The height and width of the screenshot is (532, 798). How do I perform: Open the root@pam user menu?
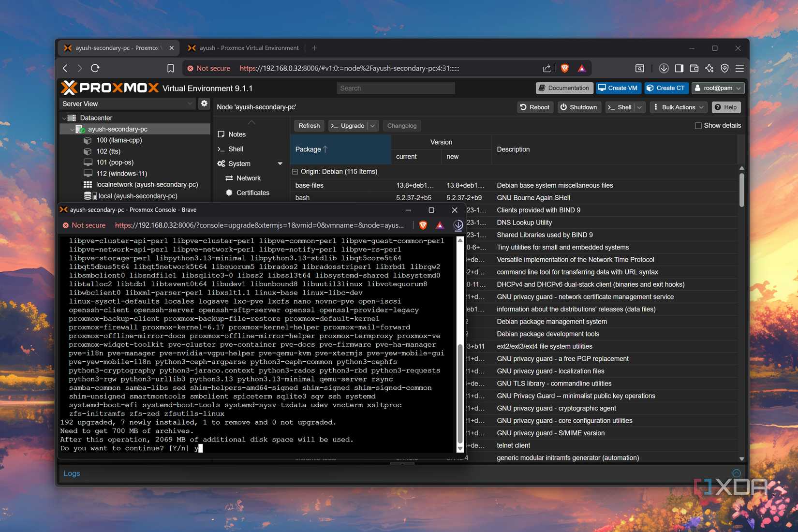(718, 88)
